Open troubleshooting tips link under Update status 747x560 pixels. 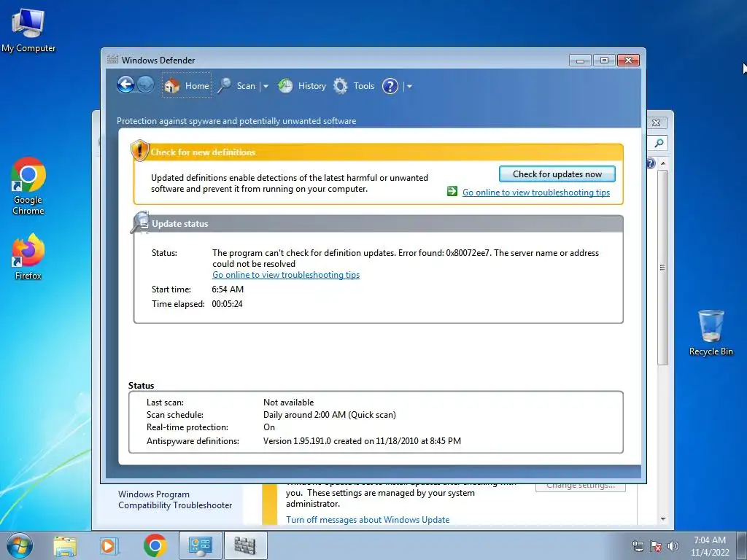pyautogui.click(x=286, y=275)
